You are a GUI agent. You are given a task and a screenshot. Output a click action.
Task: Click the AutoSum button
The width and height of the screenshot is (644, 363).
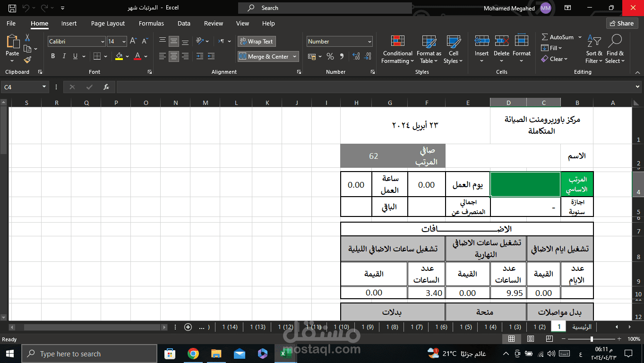(558, 37)
